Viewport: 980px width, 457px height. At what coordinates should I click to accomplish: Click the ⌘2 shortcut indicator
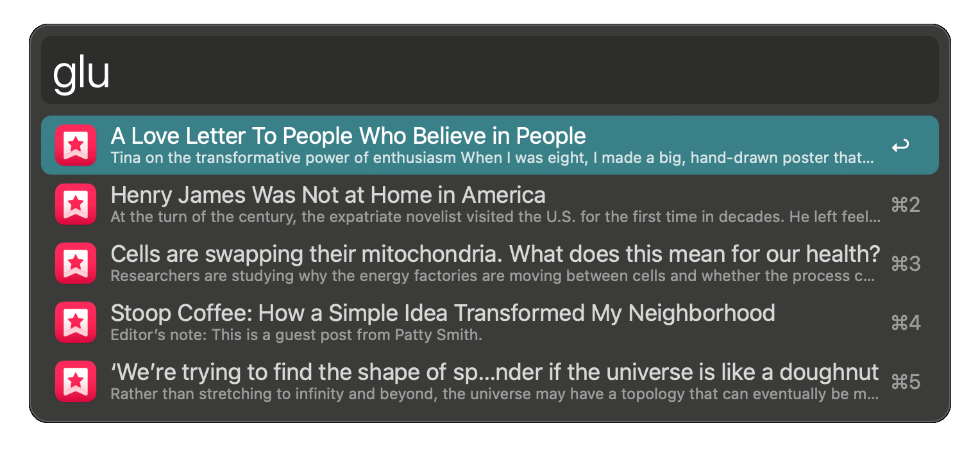tap(906, 205)
